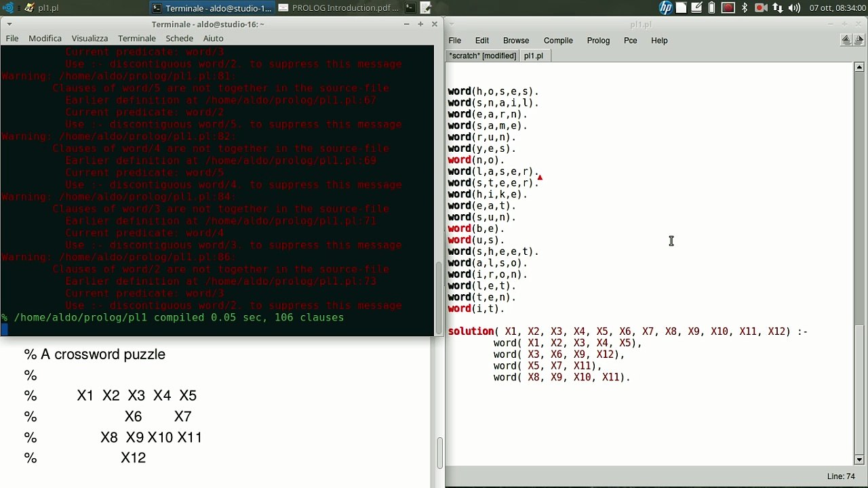868x488 pixels.
Task: Click the pen-and-notepad tray icon
Action: click(696, 8)
